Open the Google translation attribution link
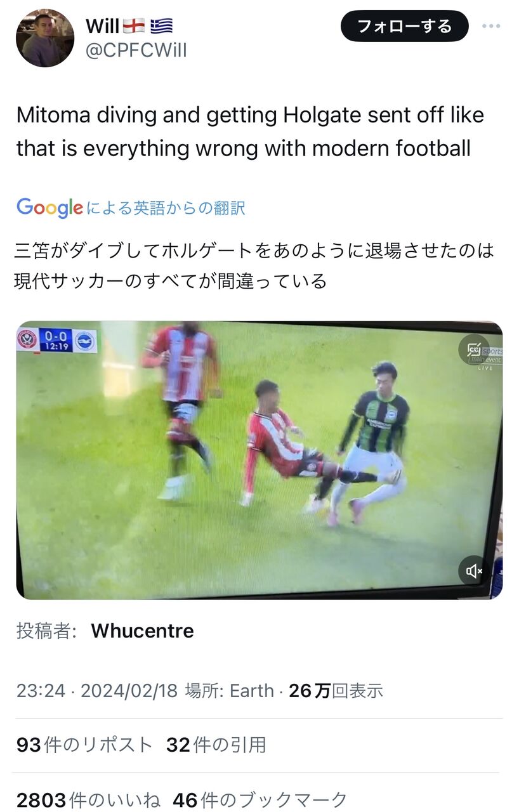 [x=131, y=207]
